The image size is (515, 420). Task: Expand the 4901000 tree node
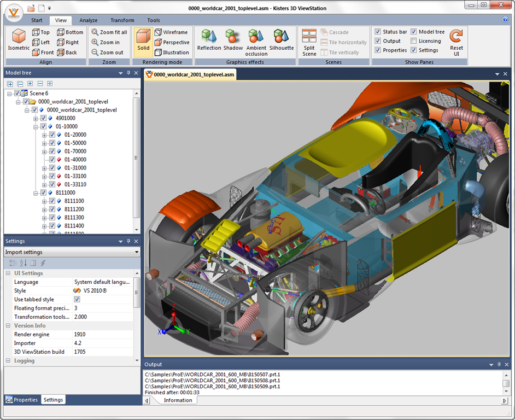[x=36, y=119]
